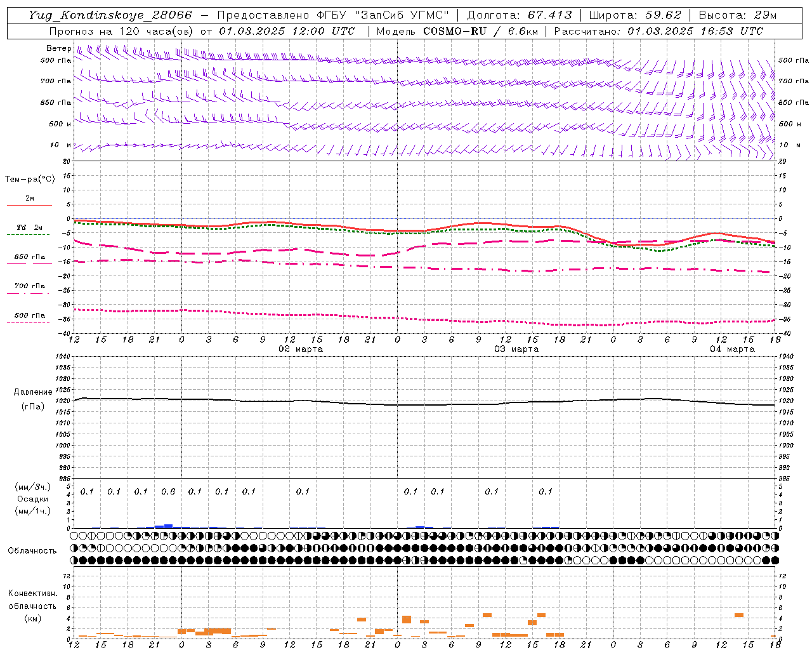Image resolution: width=812 pixels, height=650 pixels.
Task: Click the Td 2м legend label
Action: 30,227
